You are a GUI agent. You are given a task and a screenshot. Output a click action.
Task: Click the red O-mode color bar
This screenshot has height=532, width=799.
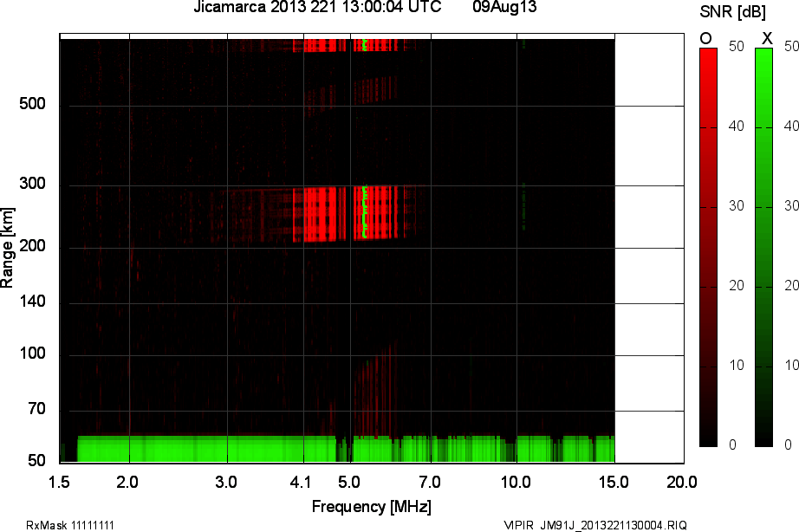click(708, 247)
